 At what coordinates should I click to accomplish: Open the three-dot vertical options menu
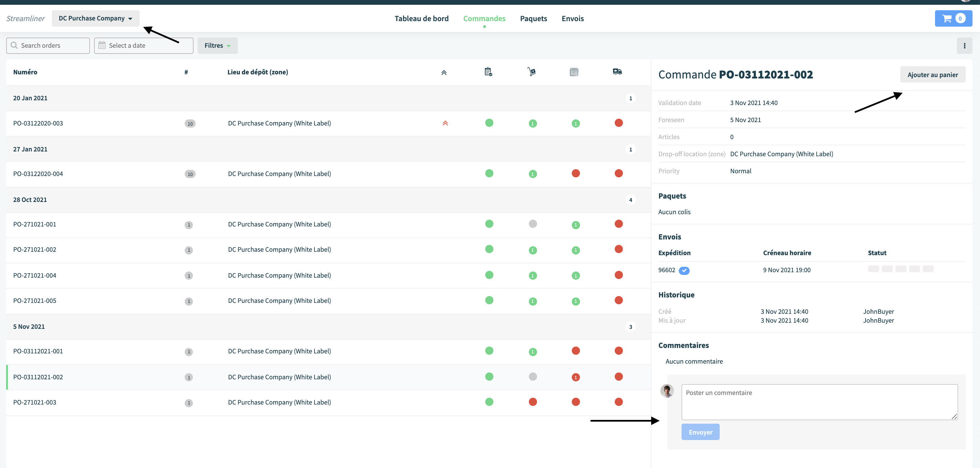964,46
